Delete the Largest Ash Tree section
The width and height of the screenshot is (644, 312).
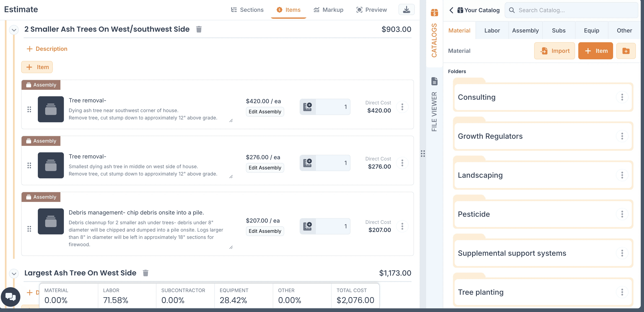(145, 273)
